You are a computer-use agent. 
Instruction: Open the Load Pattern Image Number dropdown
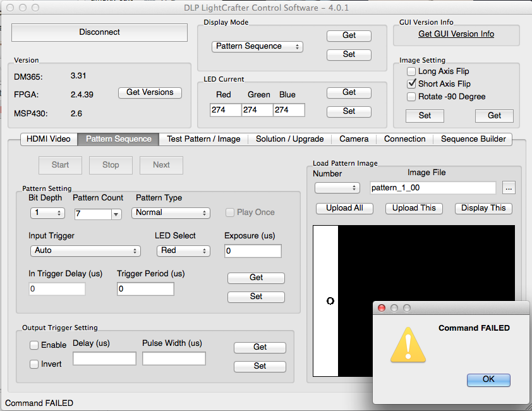click(337, 188)
